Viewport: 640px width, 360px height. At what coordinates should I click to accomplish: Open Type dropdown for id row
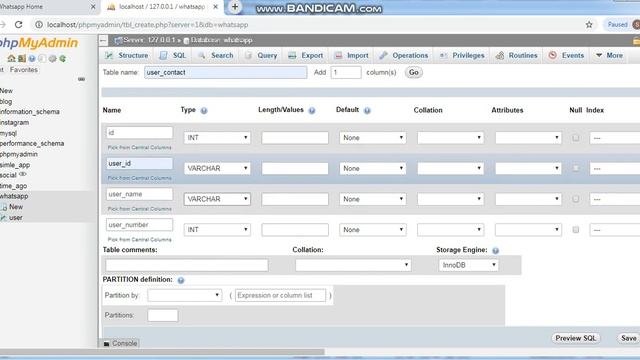click(x=217, y=138)
